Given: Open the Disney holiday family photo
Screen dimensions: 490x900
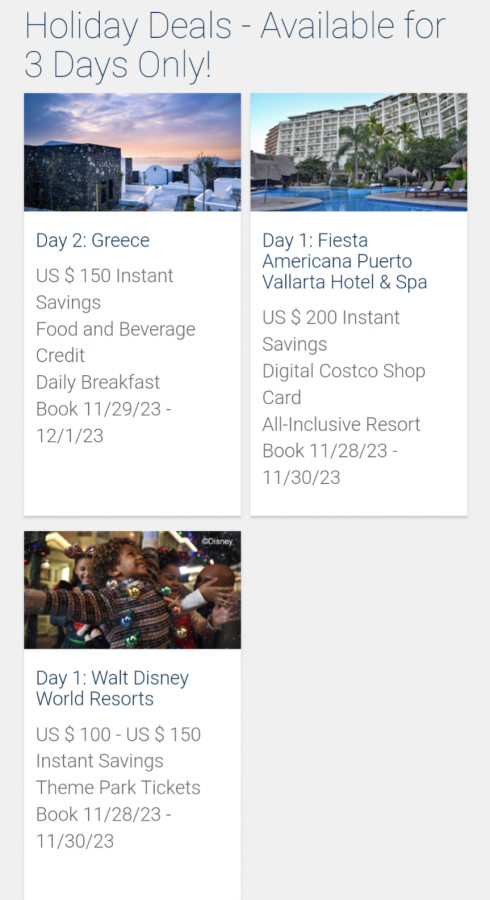Looking at the screenshot, I should click(x=133, y=589).
